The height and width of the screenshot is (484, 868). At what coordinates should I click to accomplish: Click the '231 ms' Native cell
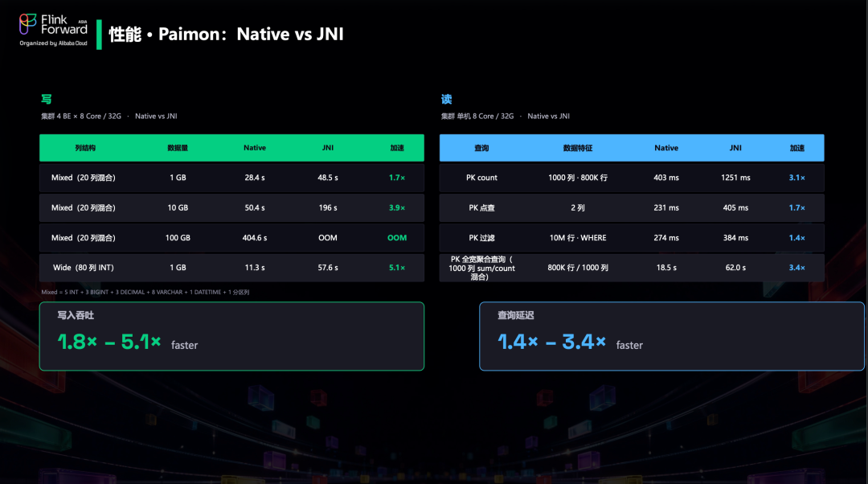666,207
